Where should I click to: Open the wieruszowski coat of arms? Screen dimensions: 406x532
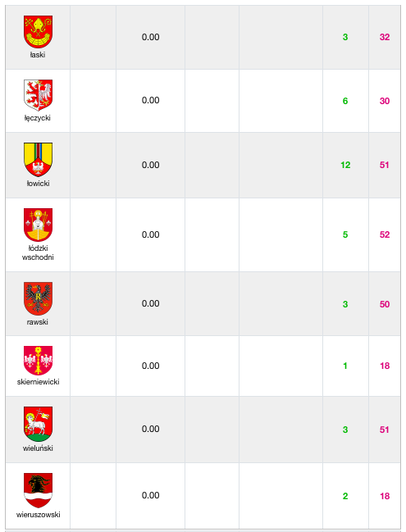(38, 490)
